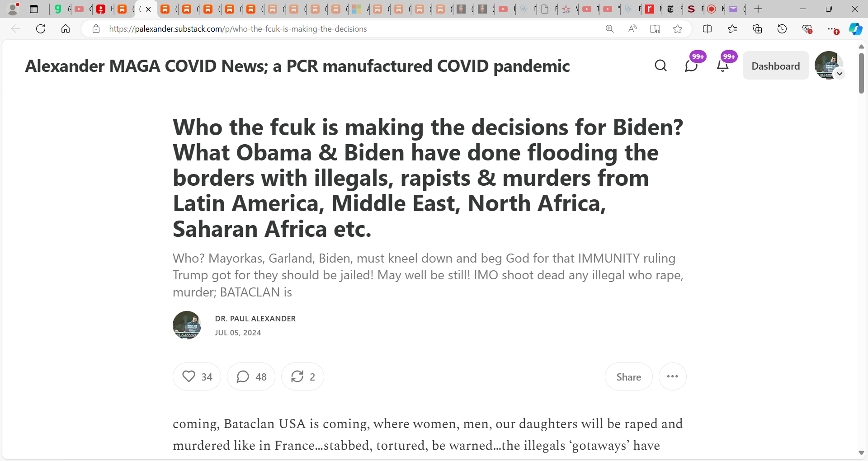Click the vertical page scrollbar thumb
This screenshot has height=461, width=868.
861,73
